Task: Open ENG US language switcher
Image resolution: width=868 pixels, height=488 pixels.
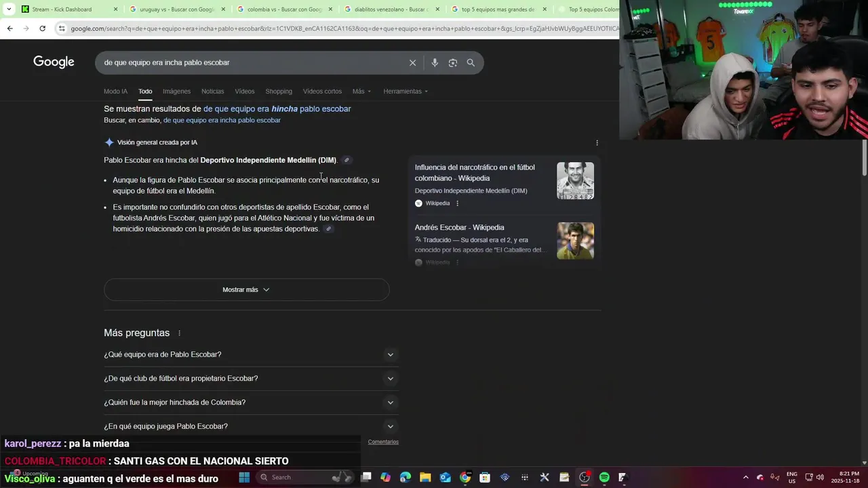Action: (x=791, y=477)
